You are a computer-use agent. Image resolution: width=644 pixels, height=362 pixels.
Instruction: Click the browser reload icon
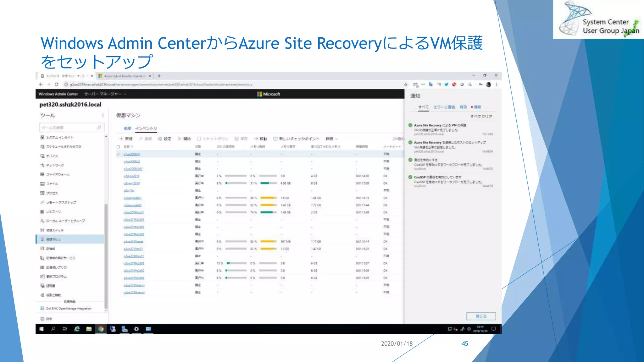pyautogui.click(x=56, y=84)
